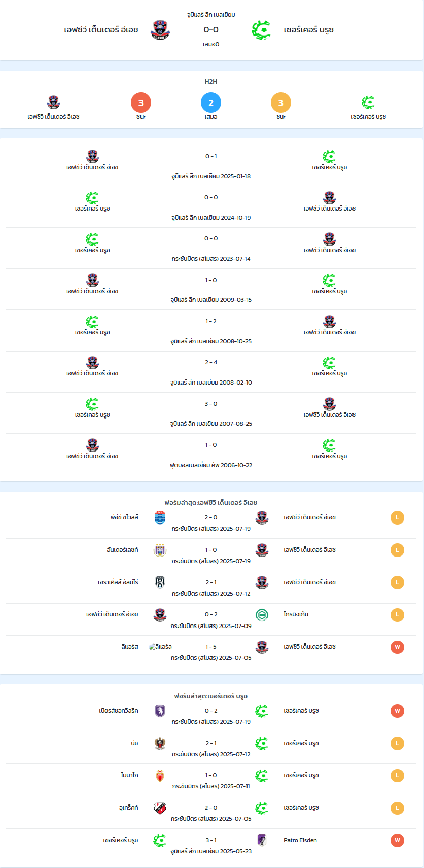The width and height of the screenshot is (424, 868).
Task: Click the Groningen club logo
Action: point(262,614)
